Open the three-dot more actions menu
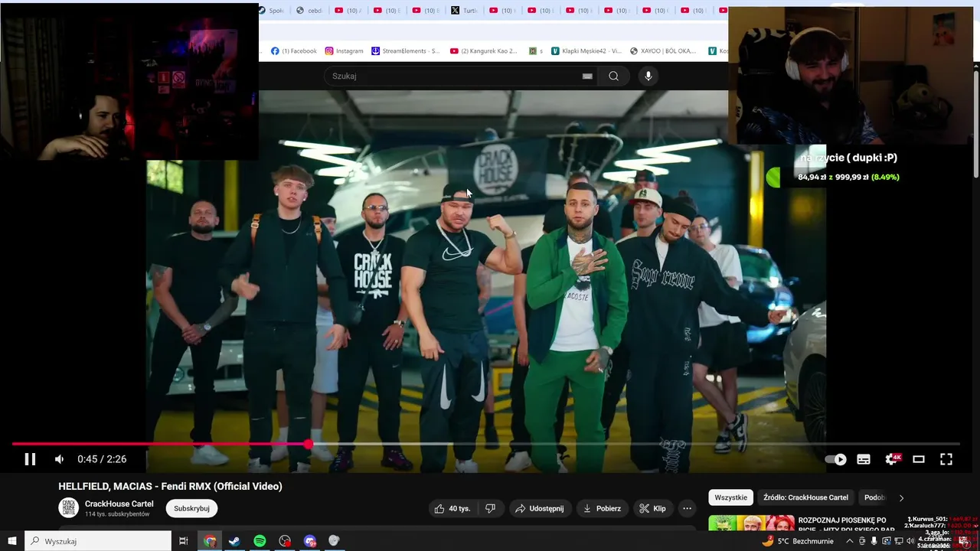The height and width of the screenshot is (551, 980). [x=687, y=508]
